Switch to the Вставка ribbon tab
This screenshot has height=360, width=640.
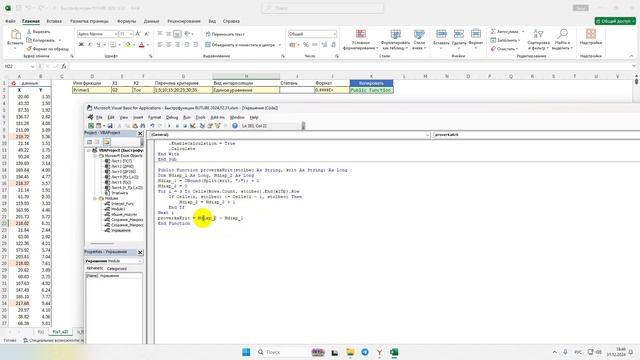tap(54, 21)
